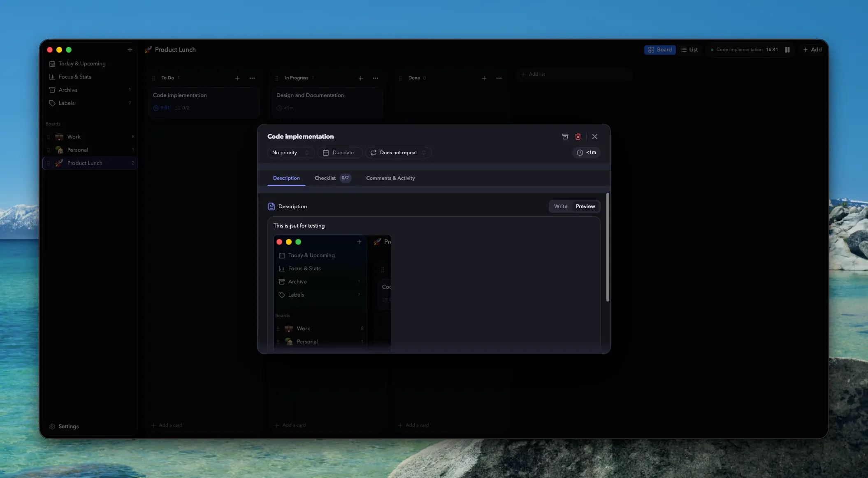Image resolution: width=868 pixels, height=478 pixels.
Task: Pause the running focus timer
Action: [x=787, y=50]
